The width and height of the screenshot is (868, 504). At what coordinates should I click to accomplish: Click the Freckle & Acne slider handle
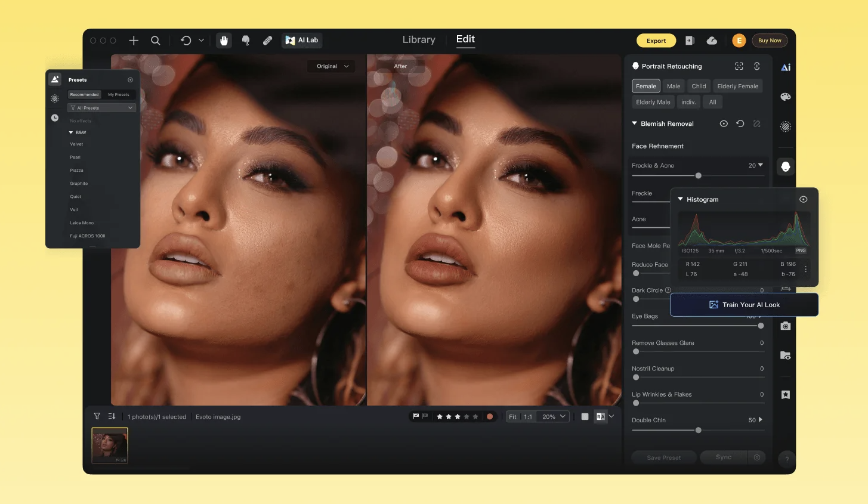tap(699, 175)
